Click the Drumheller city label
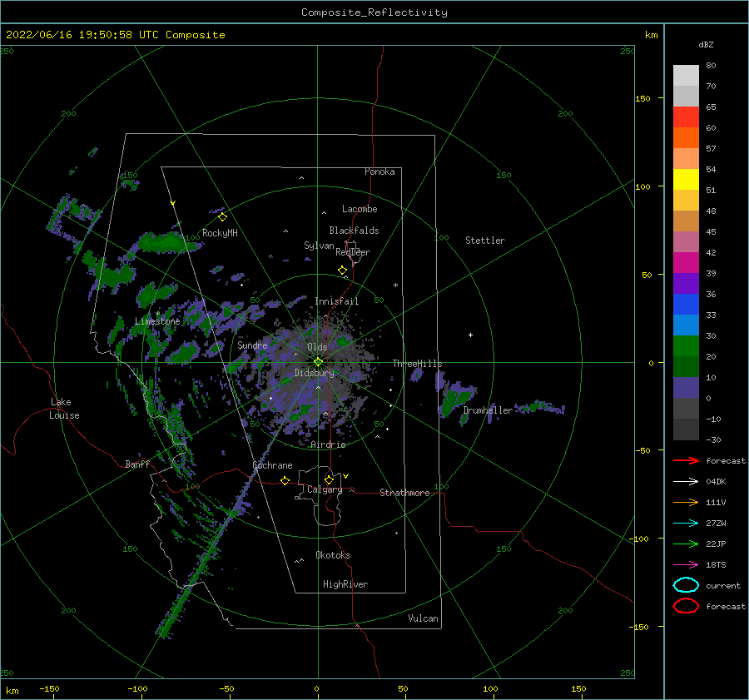This screenshot has width=749, height=700. click(x=488, y=410)
